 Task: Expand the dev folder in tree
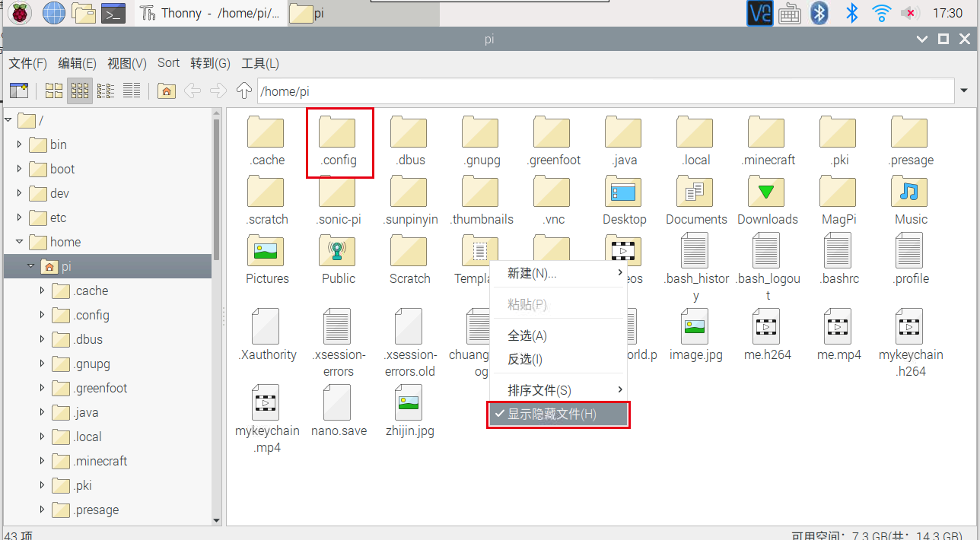point(20,193)
